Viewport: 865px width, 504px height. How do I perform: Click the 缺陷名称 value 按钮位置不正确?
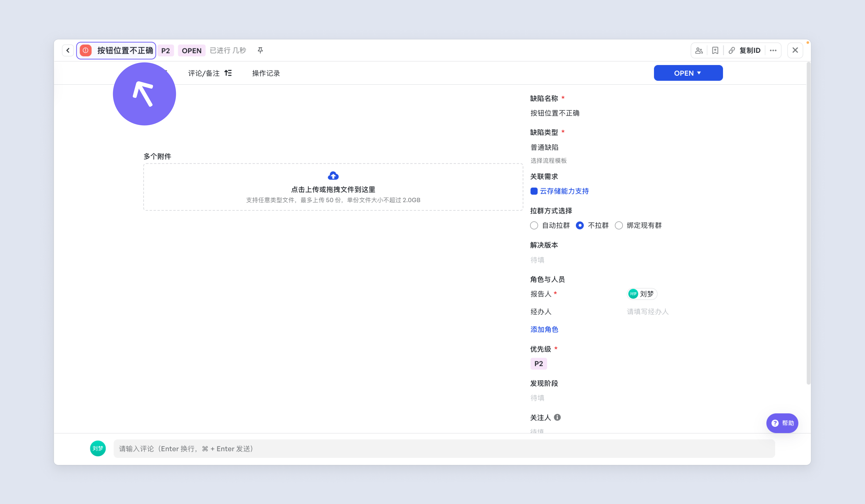[555, 113]
